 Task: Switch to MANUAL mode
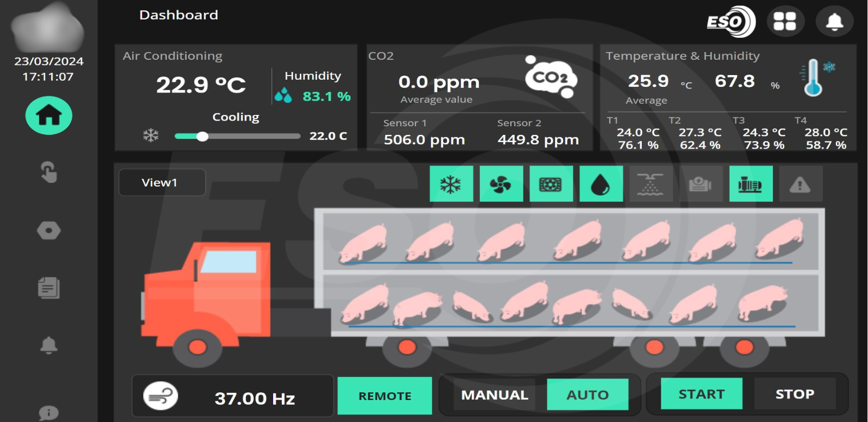(494, 395)
